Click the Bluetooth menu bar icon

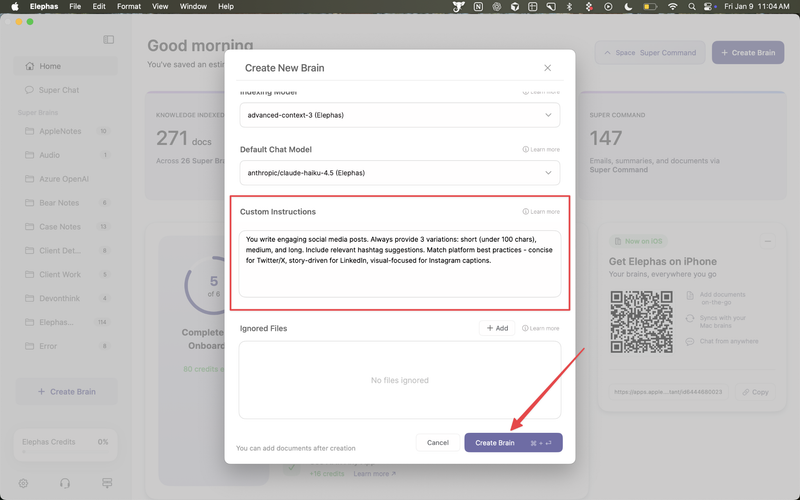coord(570,7)
